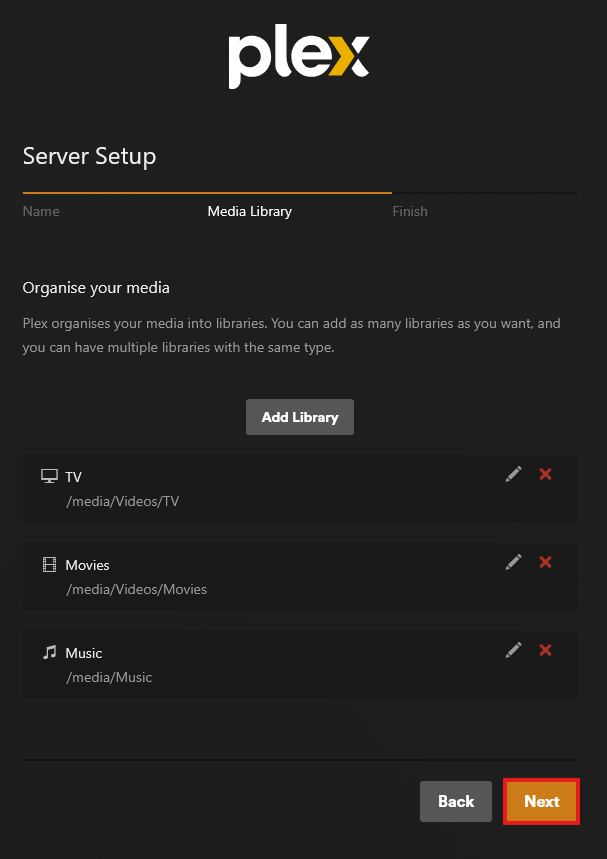607x859 pixels.
Task: Click the Movies film strip icon
Action: coord(49,564)
